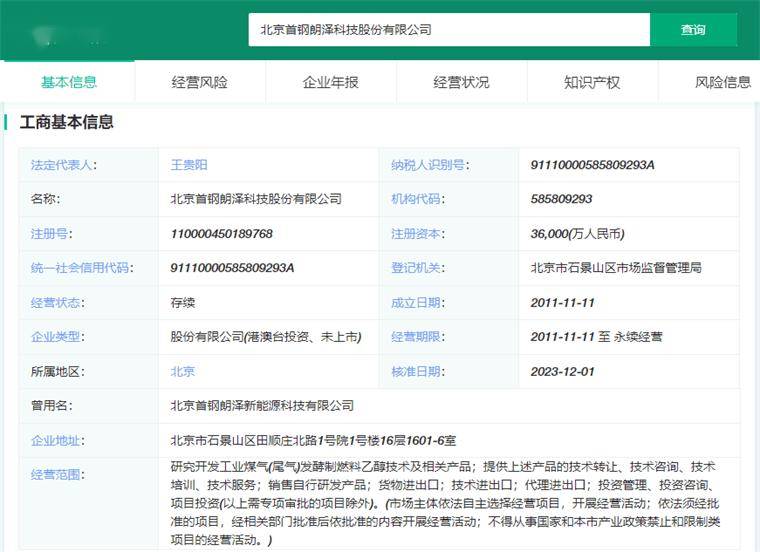Select business status 存续
The height and width of the screenshot is (552, 760).
point(183,302)
